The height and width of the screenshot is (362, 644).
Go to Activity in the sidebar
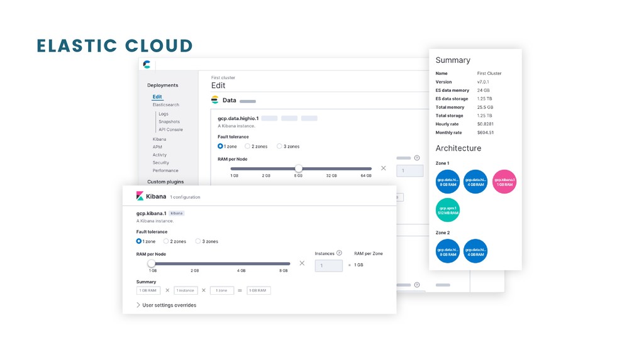[x=160, y=155]
